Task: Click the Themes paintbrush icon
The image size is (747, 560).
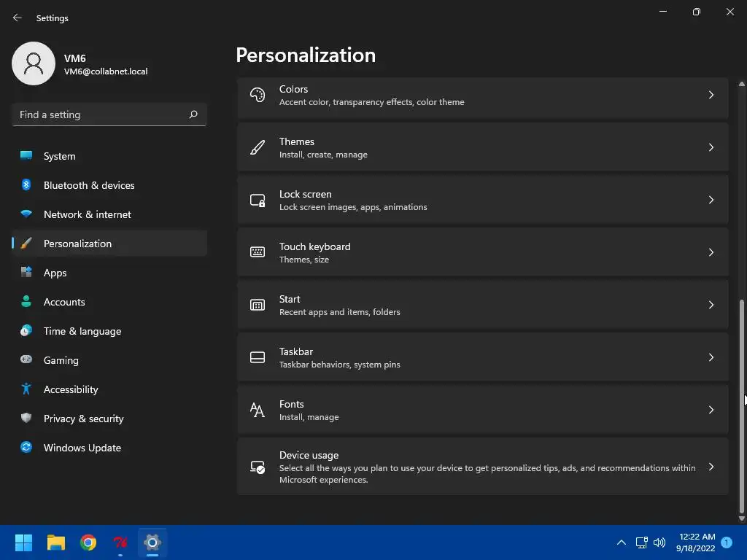Action: click(x=258, y=147)
